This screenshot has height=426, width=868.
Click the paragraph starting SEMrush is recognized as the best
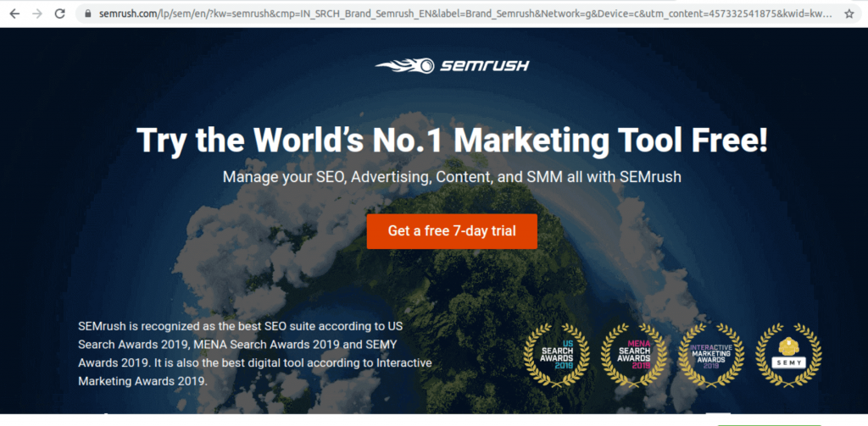coord(254,353)
